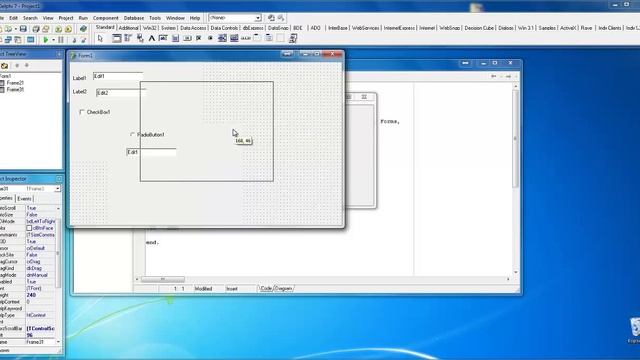This screenshot has height=360, width=640.
Task: Click the Object TreeView new item icon
Action: tap(4, 66)
